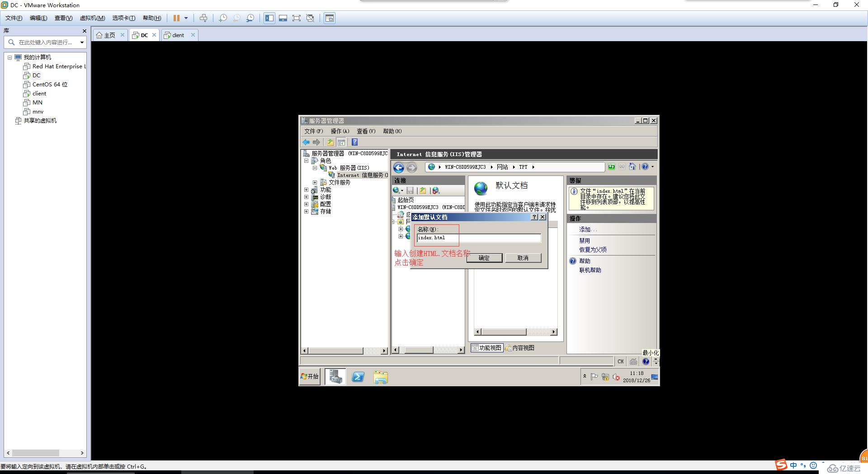Open help icon in Server Manager toolbar
Viewport: 868px width, 474px height.
[354, 142]
